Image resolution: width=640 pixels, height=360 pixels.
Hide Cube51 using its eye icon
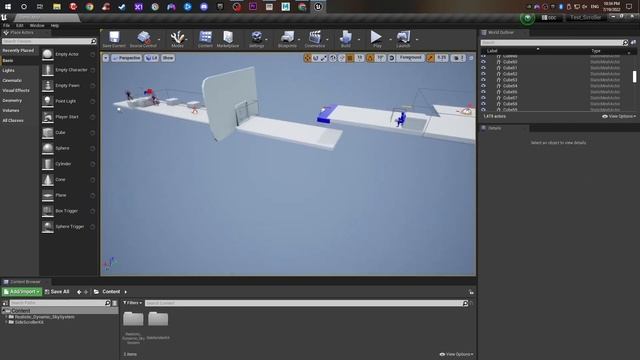[x=484, y=68]
